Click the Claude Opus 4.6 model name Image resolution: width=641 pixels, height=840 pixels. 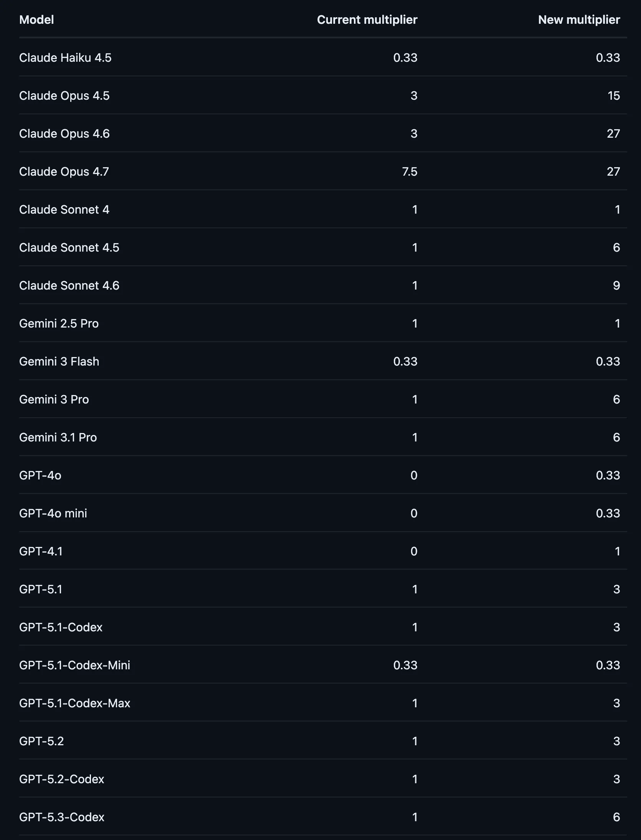click(x=64, y=133)
